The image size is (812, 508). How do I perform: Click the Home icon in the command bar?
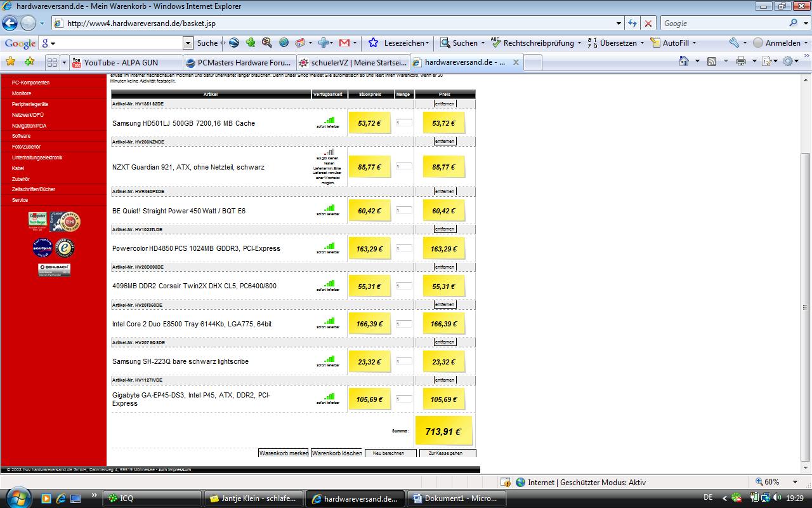tap(683, 62)
